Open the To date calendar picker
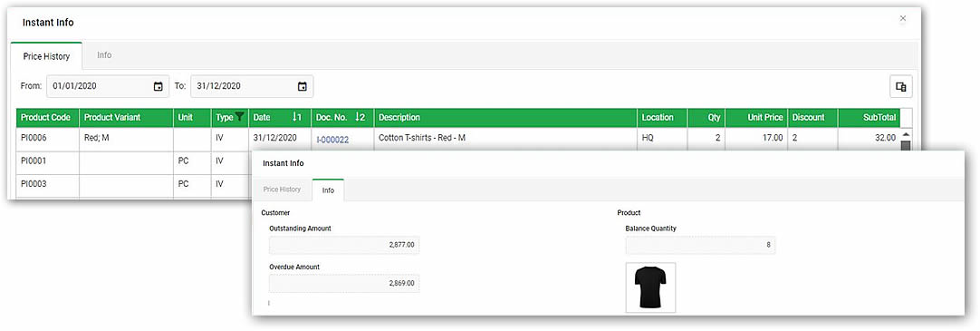This screenshot has width=980, height=331. [302, 87]
